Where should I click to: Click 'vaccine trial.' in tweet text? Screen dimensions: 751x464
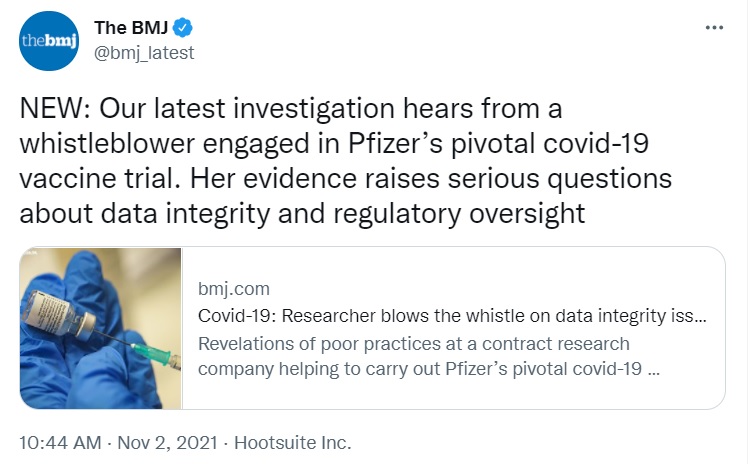101,179
